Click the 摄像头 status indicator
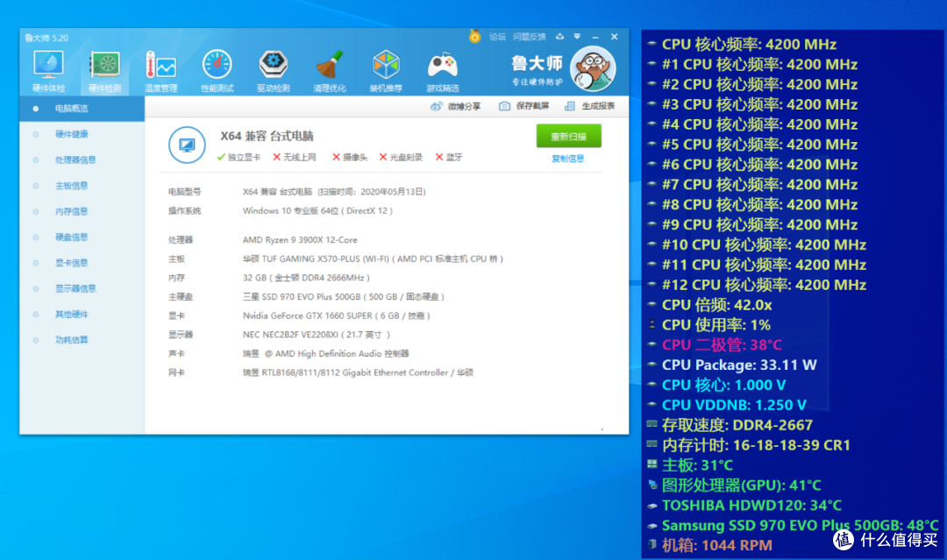Screen dimensions: 947x560 [x=350, y=157]
